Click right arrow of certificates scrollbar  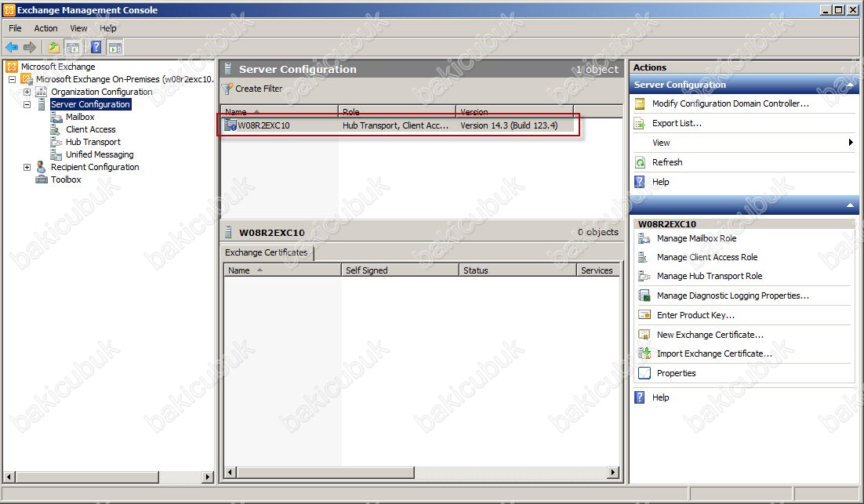pos(613,473)
